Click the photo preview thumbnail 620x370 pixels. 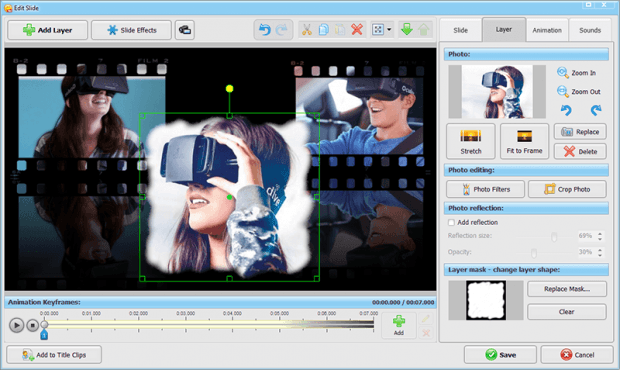click(x=497, y=92)
